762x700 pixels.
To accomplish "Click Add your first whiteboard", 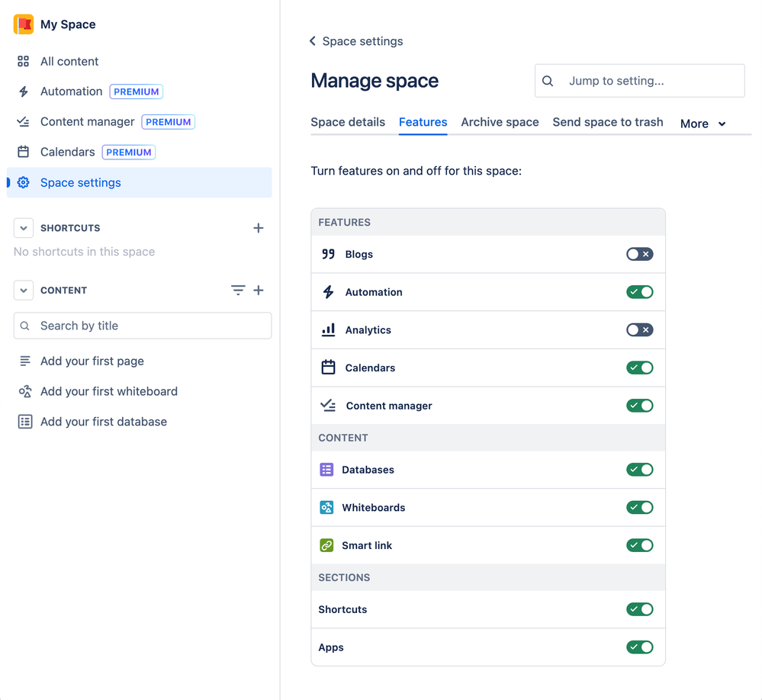I will (109, 391).
